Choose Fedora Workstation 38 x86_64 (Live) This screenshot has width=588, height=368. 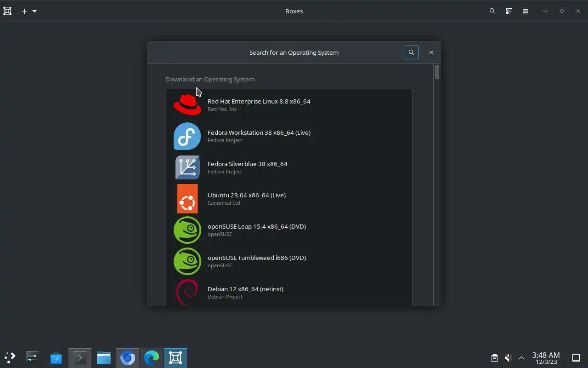point(289,136)
